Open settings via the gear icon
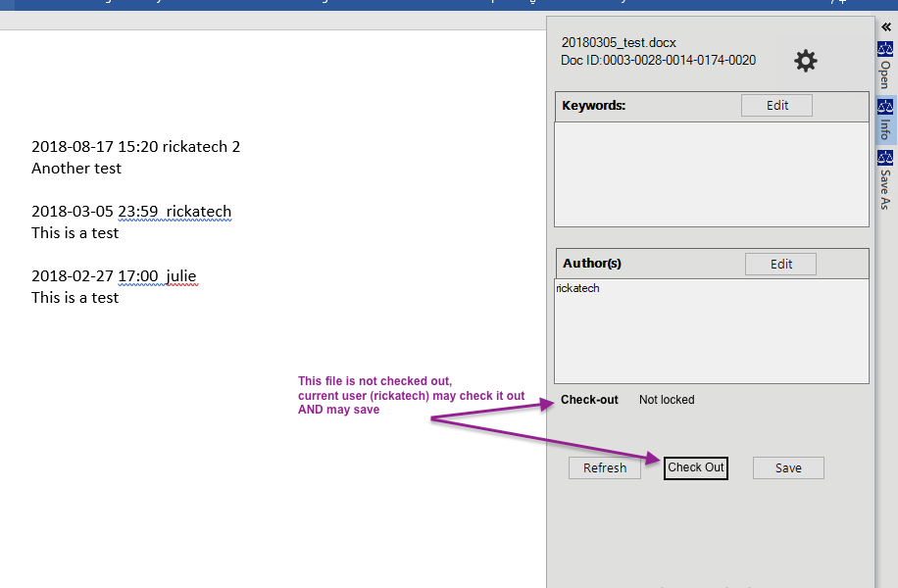The height and width of the screenshot is (588, 898). coord(805,61)
